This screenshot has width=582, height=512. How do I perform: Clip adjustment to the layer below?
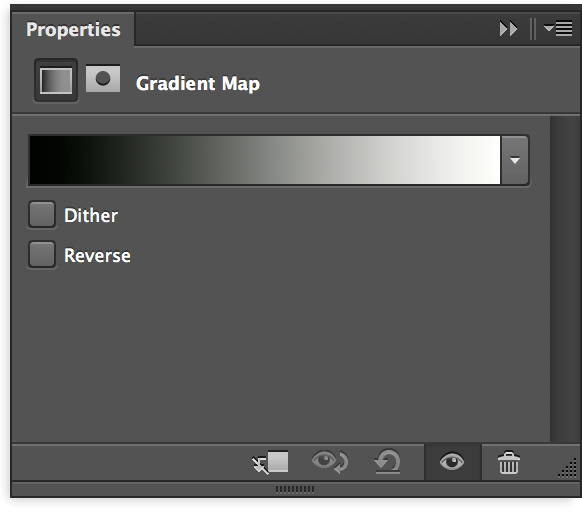click(x=270, y=463)
